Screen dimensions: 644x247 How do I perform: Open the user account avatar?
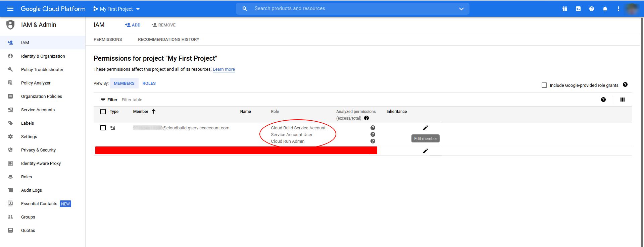632,9
